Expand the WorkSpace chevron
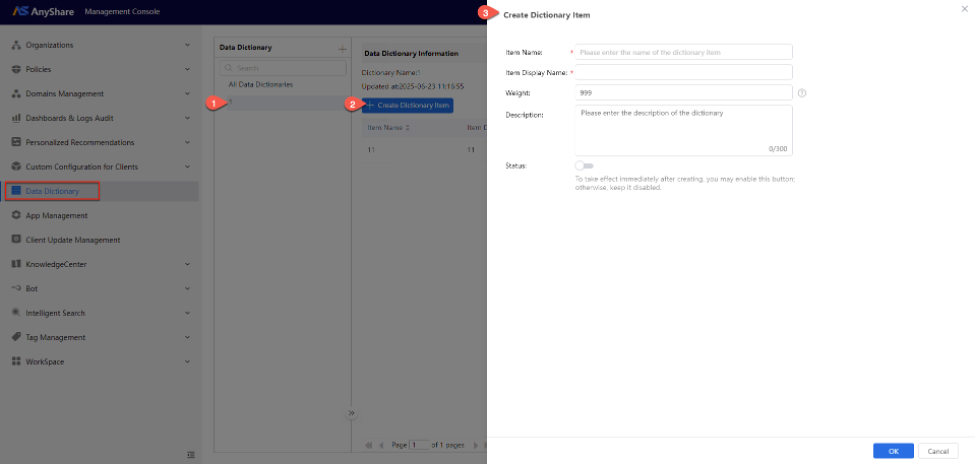Screen dimensions: 976x464 (x=187, y=361)
